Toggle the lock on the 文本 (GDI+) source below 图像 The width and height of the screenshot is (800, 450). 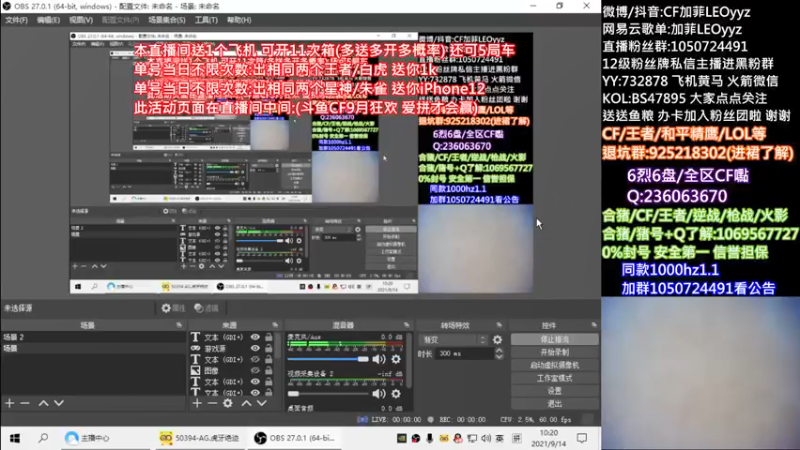tap(268, 382)
